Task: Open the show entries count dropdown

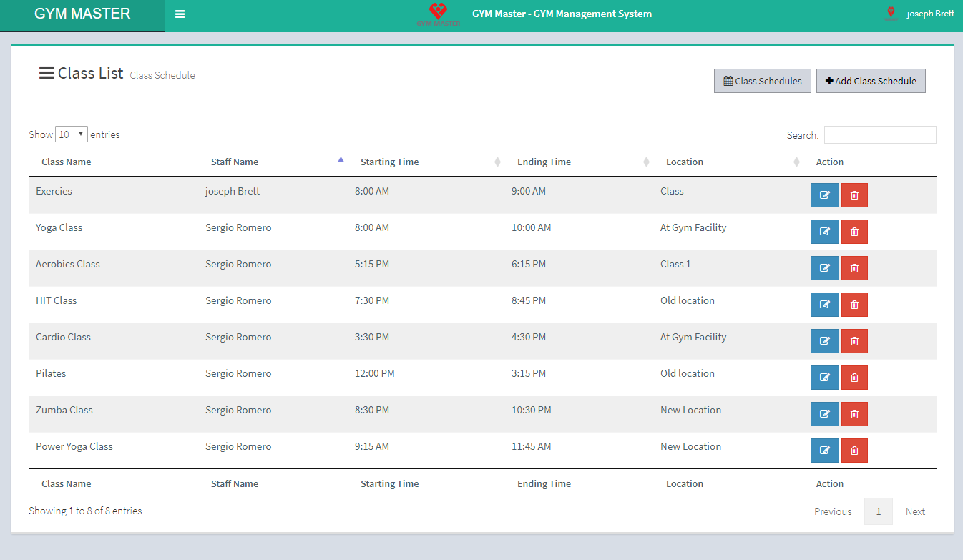Action: pyautogui.click(x=72, y=134)
